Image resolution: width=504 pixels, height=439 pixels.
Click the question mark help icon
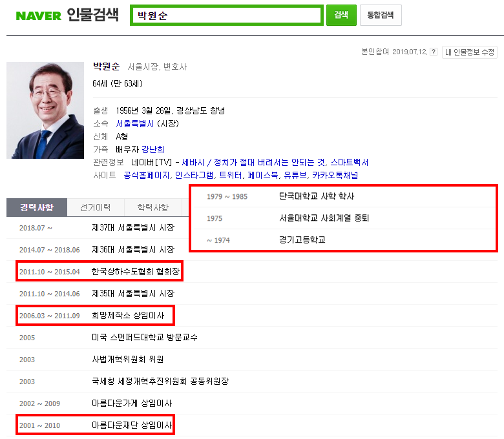click(x=434, y=52)
